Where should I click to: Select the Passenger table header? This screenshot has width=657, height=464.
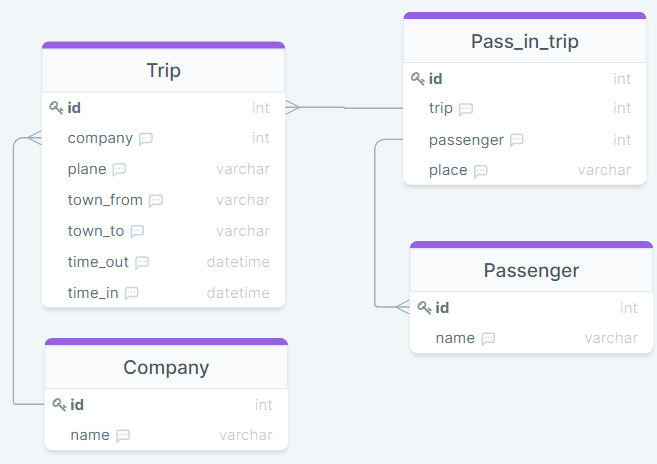tap(531, 270)
